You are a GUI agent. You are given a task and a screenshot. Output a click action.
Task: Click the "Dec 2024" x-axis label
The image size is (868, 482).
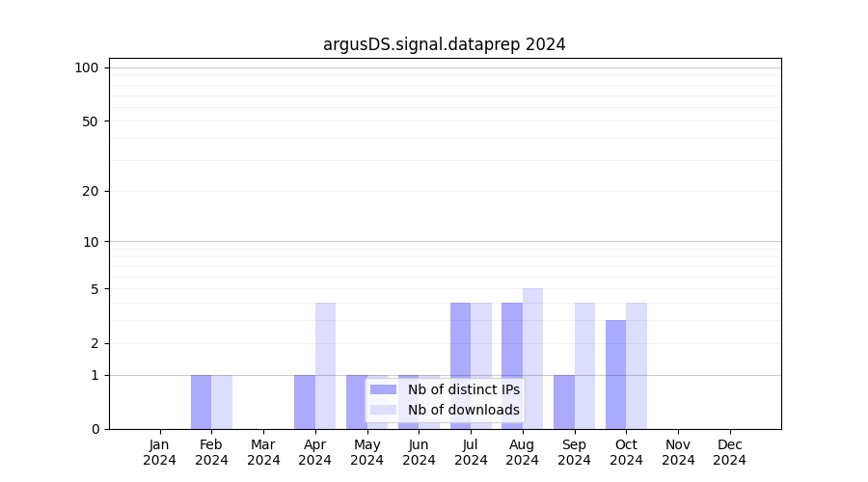(729, 452)
